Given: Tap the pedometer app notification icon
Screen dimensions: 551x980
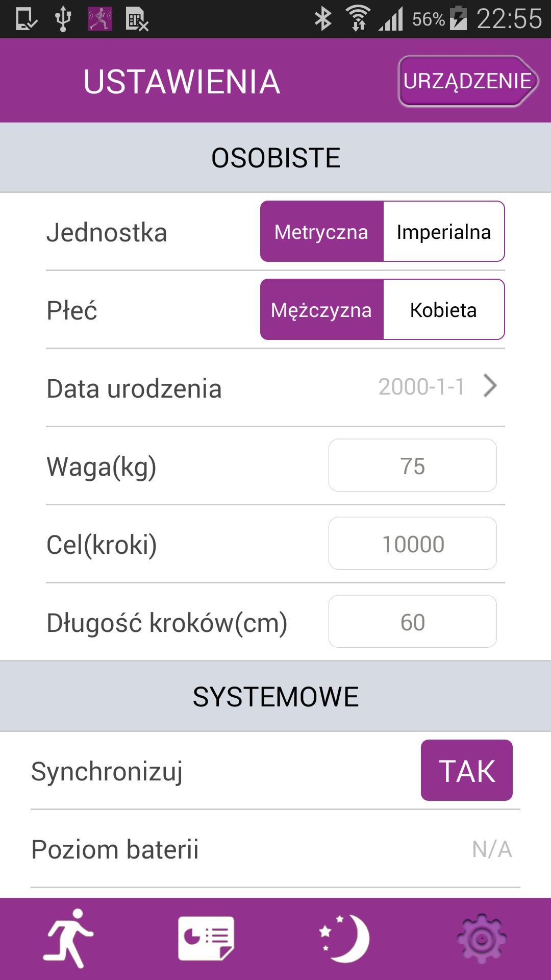Looking at the screenshot, I should [99, 19].
